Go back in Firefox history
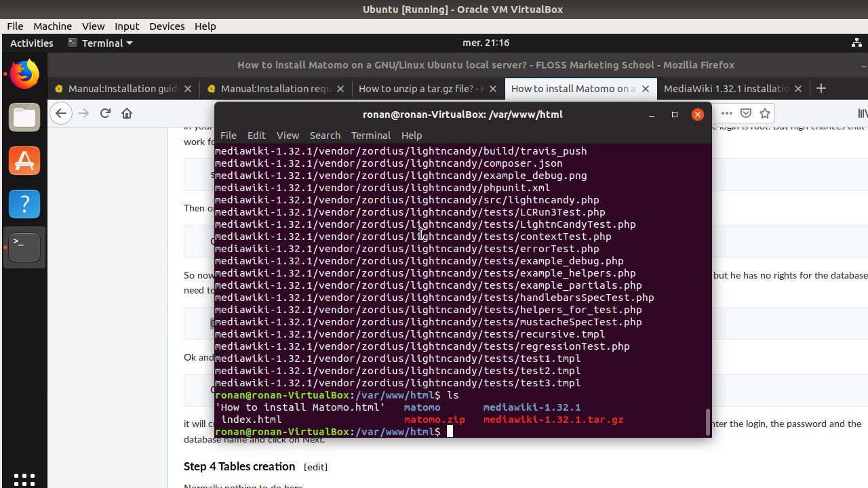This screenshot has height=488, width=868. click(61, 113)
